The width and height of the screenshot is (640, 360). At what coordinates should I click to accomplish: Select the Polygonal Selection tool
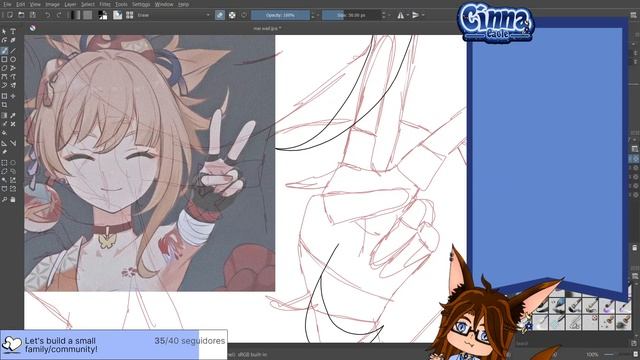4,171
